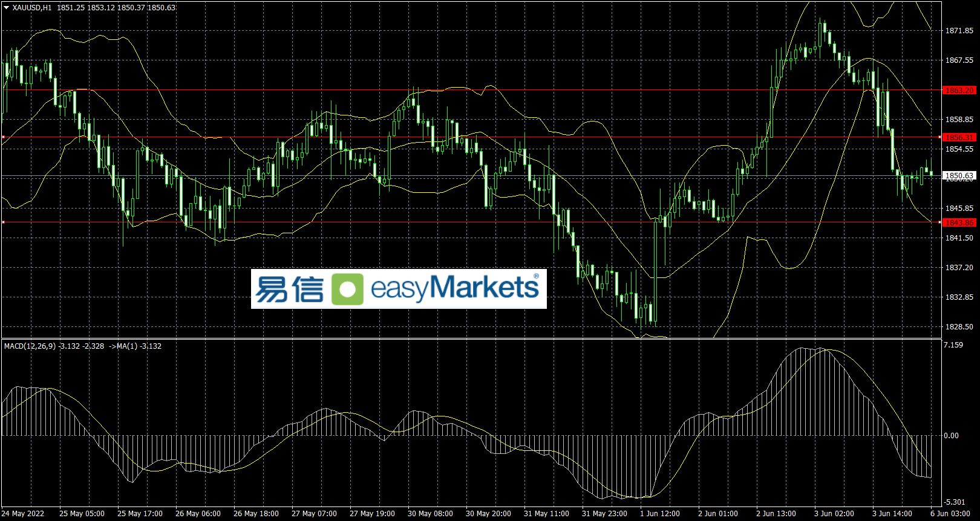Click the 1871.85 price axis value

click(x=959, y=30)
